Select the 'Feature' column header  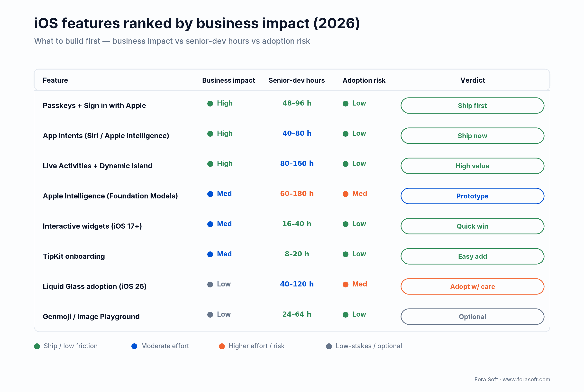pos(55,80)
